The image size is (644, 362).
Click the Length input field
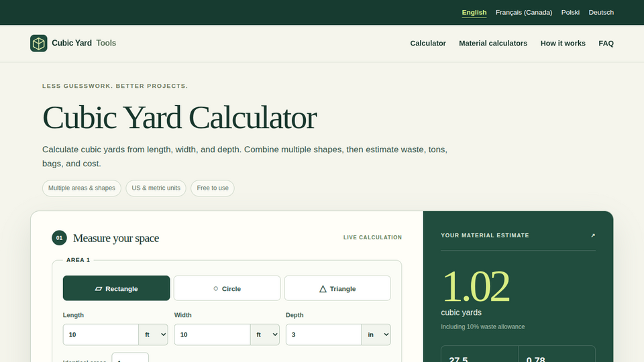101,335
